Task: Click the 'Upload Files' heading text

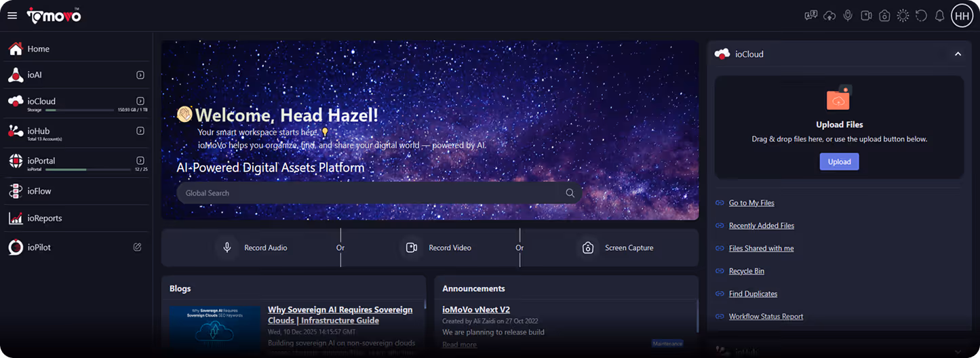Action: 839,125
